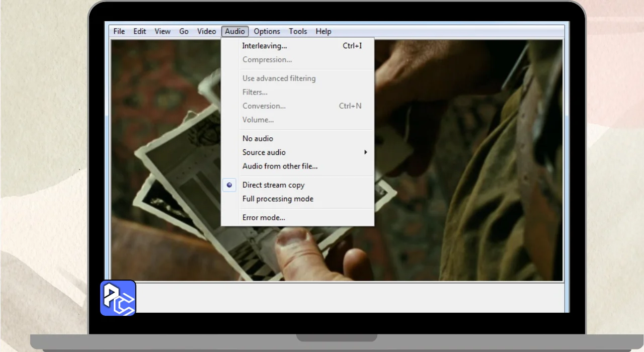The height and width of the screenshot is (352, 644).
Task: Open the Options menu
Action: (x=267, y=31)
